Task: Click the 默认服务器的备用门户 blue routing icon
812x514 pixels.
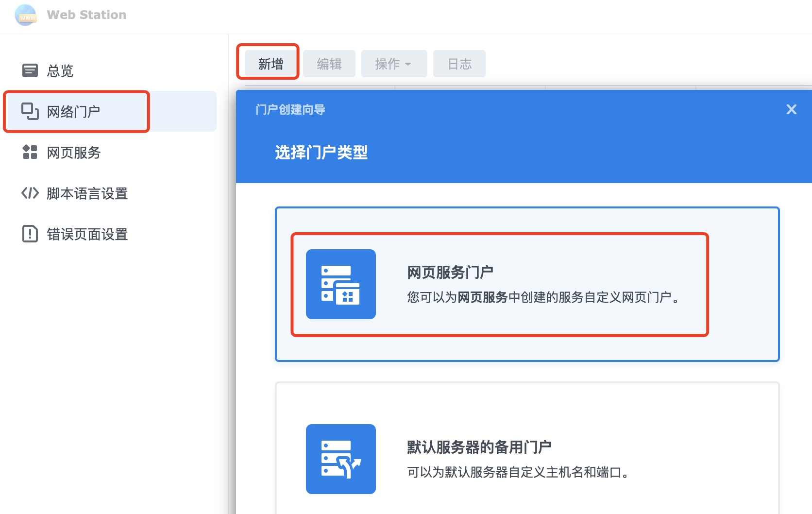Action: 340,459
